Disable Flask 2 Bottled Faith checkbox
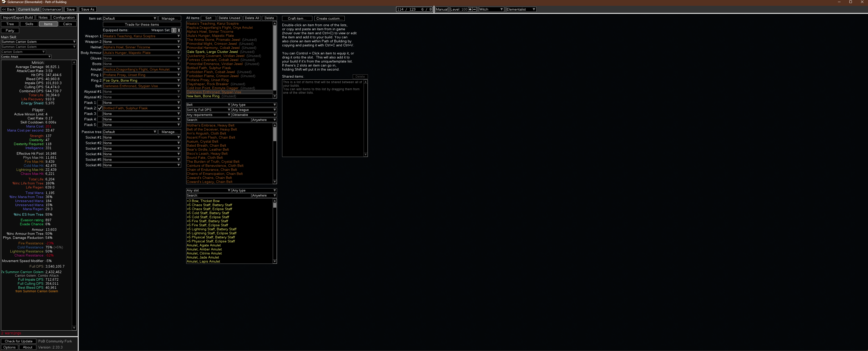The height and width of the screenshot is (351, 868). 100,108
